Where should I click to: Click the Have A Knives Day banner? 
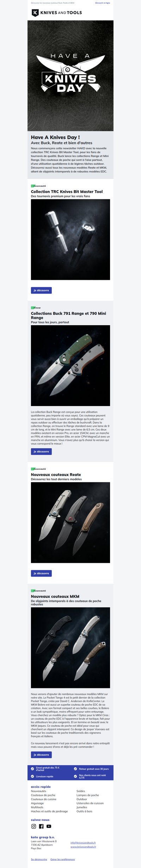pyautogui.click(x=70, y=76)
